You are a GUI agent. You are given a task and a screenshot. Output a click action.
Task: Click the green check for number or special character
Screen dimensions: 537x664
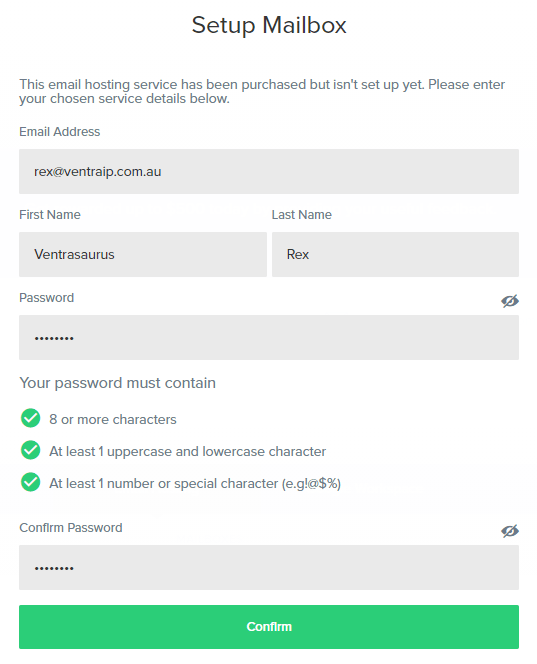[30, 482]
